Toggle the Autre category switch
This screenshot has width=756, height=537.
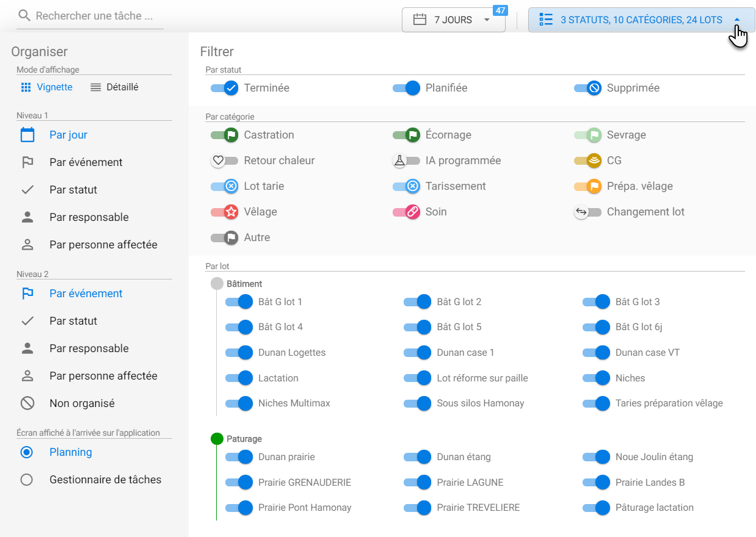224,237
